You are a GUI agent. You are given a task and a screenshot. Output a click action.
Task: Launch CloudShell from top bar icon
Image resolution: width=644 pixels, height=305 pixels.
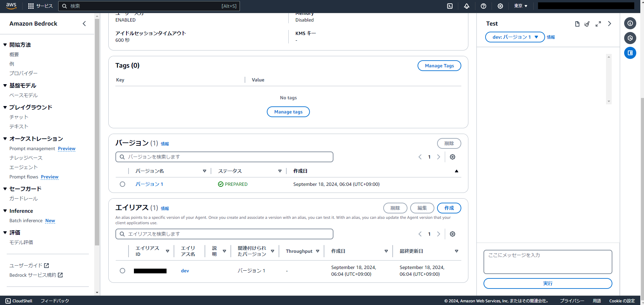pos(450,6)
